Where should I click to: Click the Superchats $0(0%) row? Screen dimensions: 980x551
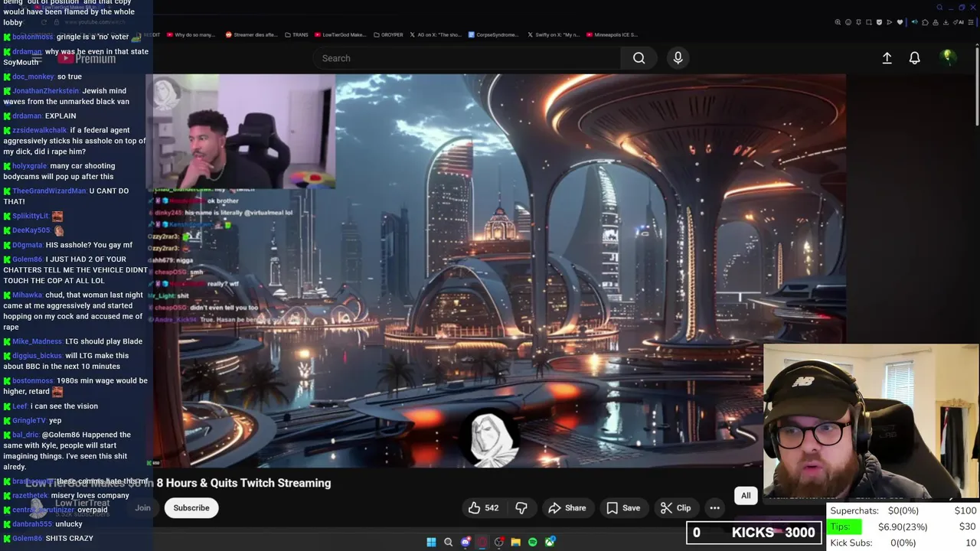(x=903, y=510)
